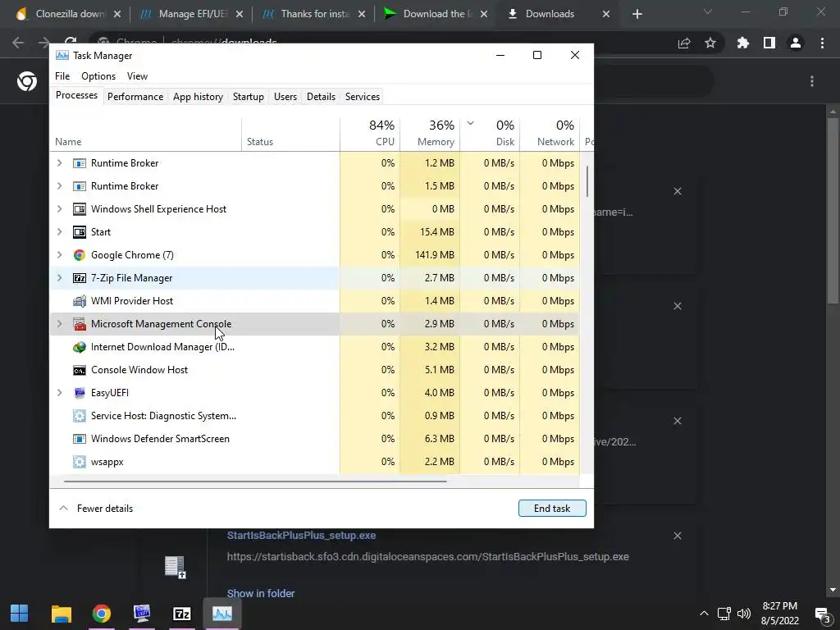
Task: Open a new Chrome tab with plus button
Action: tap(637, 14)
